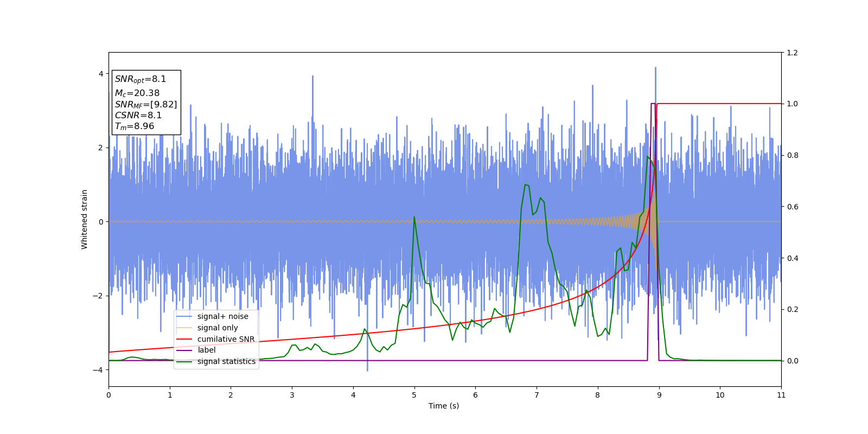Click the green signal statistics peak at time 5
The width and height of the screenshot is (868, 434).
414,218
